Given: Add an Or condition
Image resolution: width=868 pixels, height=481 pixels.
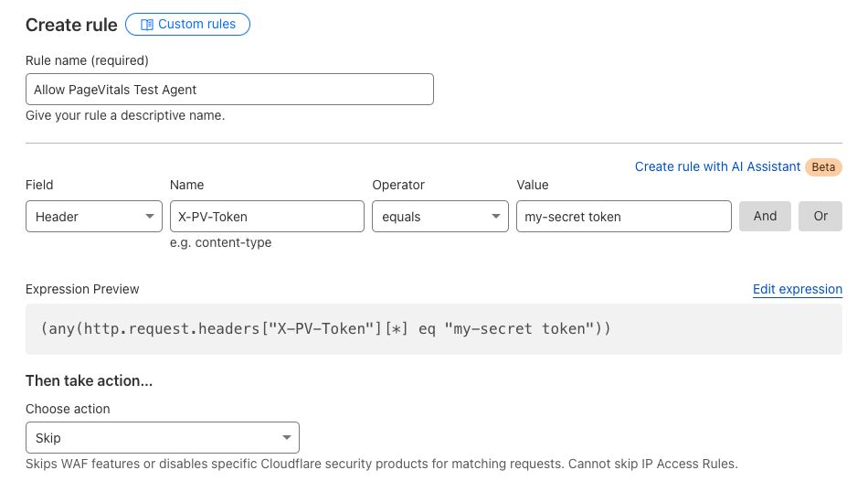Looking at the screenshot, I should pyautogui.click(x=820, y=216).
